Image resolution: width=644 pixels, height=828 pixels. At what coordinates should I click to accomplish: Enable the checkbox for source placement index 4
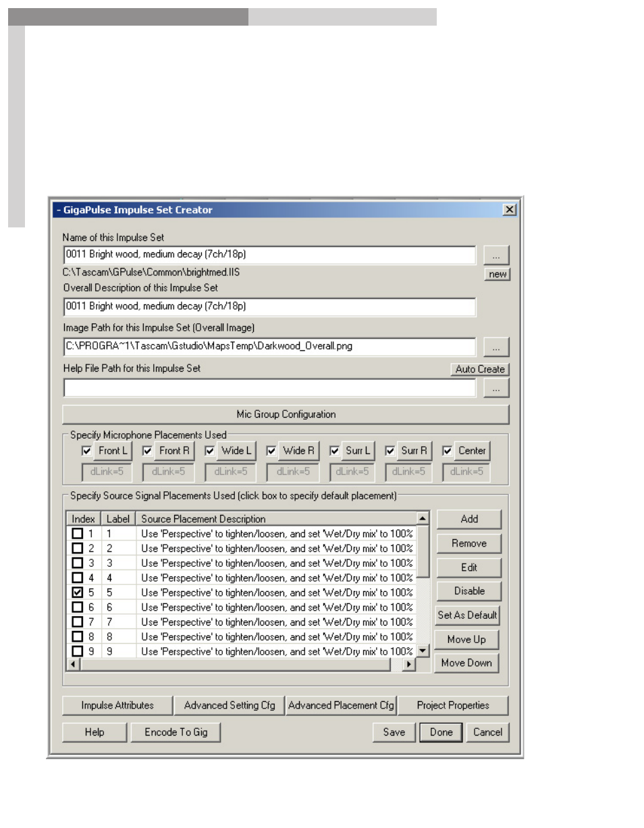(x=78, y=578)
